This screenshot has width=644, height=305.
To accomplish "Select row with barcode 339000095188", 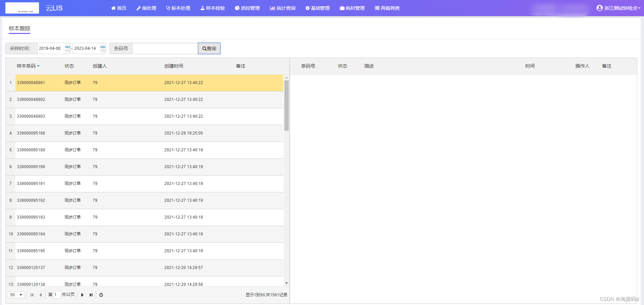I will pyautogui.click(x=145, y=133).
